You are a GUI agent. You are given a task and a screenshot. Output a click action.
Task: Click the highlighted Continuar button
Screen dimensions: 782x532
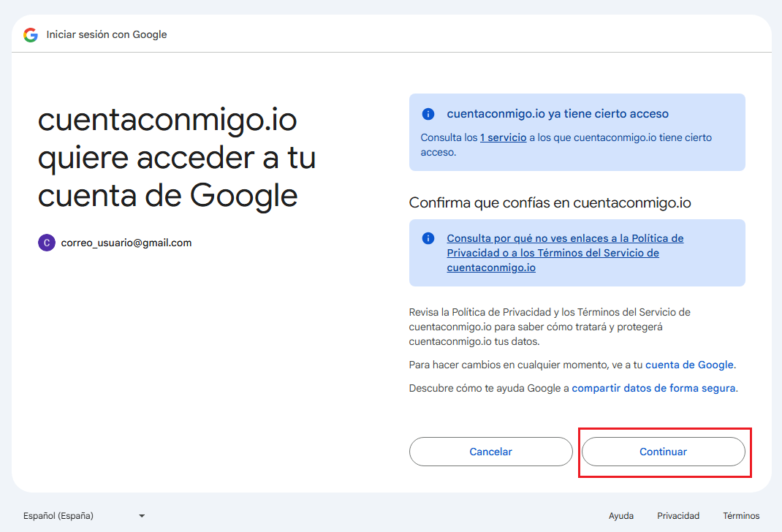[x=663, y=452]
